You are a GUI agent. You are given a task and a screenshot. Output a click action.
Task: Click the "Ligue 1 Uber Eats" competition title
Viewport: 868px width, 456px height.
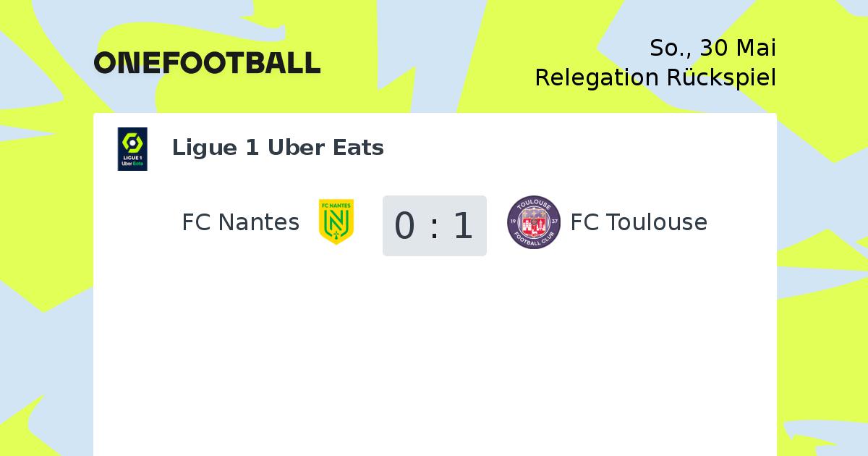point(278,148)
